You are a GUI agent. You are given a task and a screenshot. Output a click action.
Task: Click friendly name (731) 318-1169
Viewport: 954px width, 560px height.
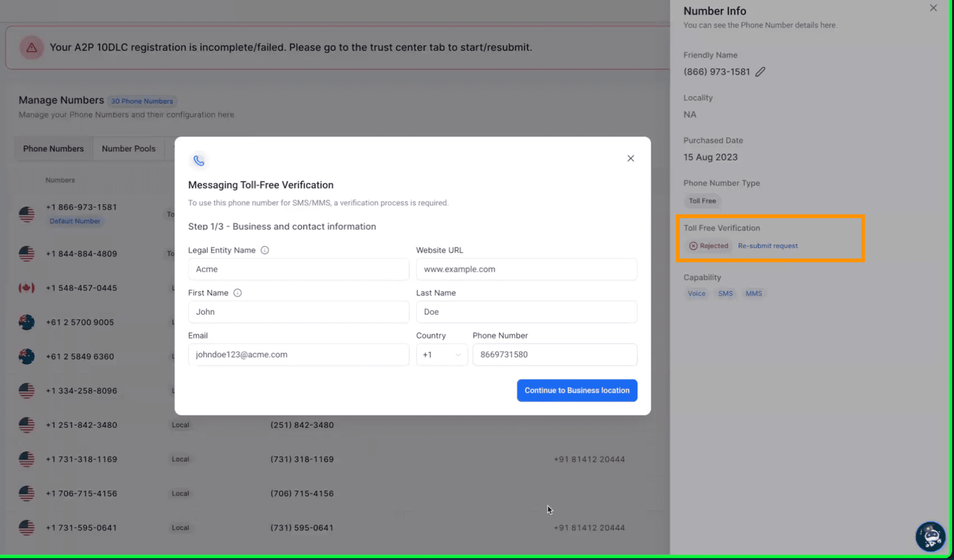coord(302,460)
